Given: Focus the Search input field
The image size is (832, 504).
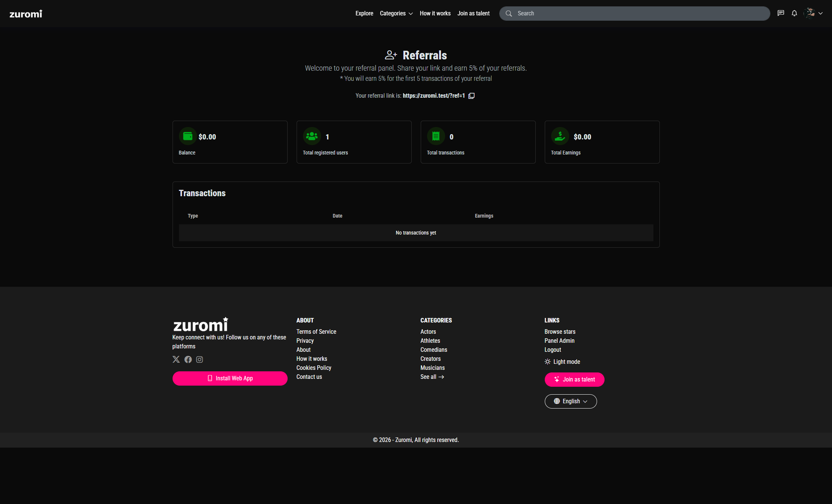Looking at the screenshot, I should tap(639, 14).
